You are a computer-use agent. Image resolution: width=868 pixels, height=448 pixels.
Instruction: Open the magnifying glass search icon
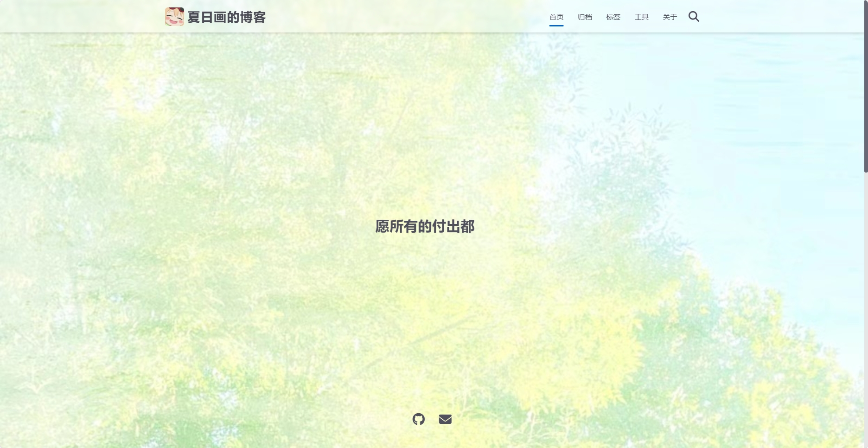[694, 17]
